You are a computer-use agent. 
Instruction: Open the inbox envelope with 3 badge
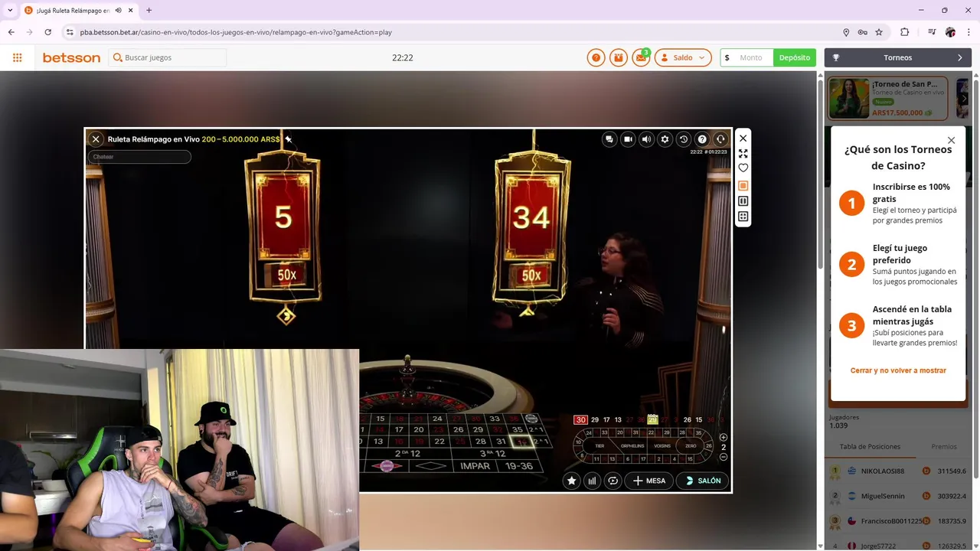(642, 57)
